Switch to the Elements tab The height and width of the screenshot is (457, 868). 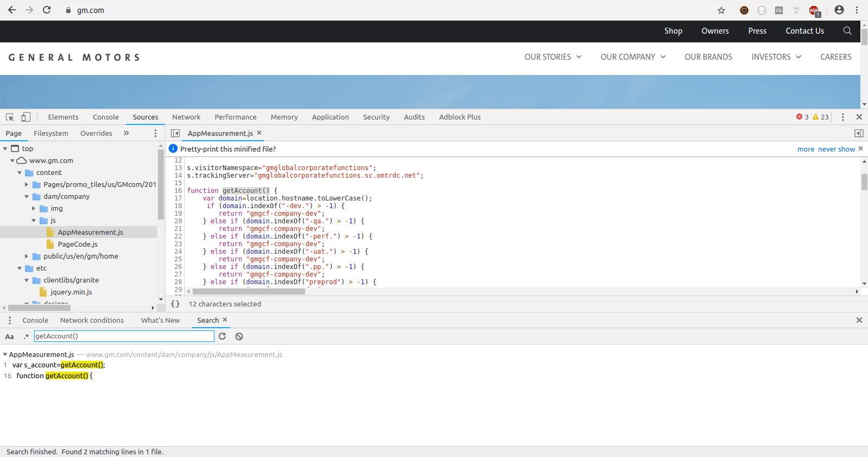[x=63, y=117]
